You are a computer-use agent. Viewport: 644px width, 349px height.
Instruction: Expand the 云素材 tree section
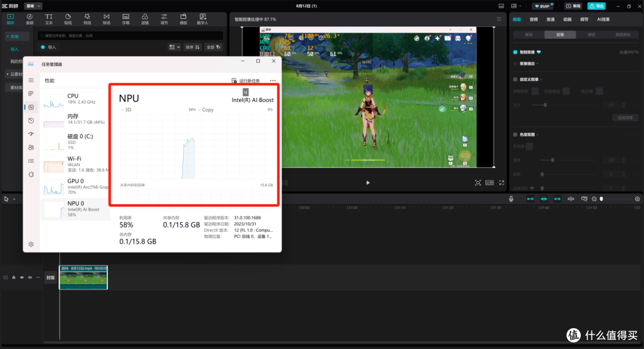point(14,74)
